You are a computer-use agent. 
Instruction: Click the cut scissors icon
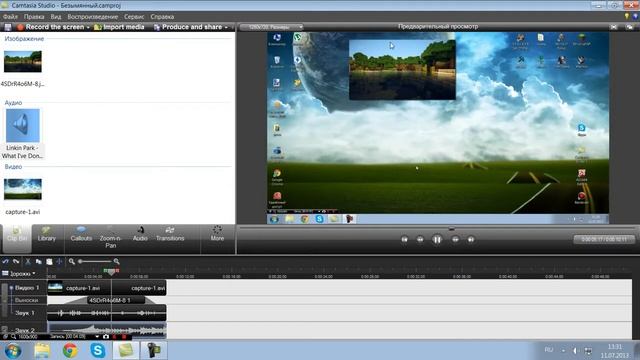tap(28, 261)
